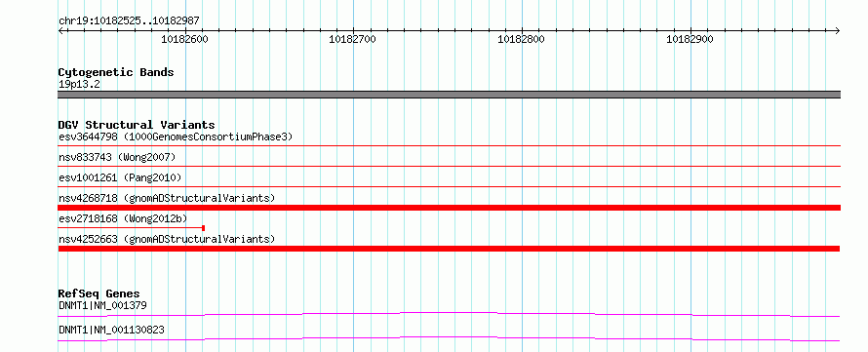Viewport: 868px width, 352px height.
Task: Click the magenta gene line for NM_001130823
Action: [449, 338]
